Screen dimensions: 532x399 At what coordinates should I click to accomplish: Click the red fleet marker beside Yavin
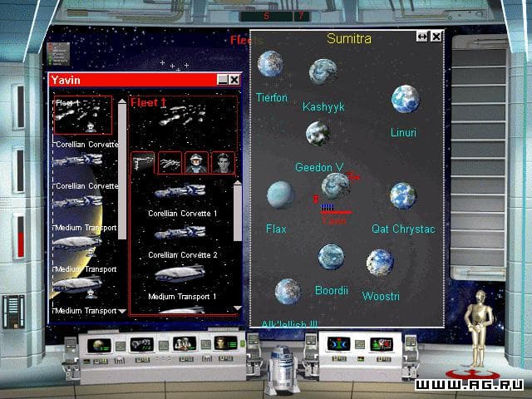pyautogui.click(x=353, y=176)
